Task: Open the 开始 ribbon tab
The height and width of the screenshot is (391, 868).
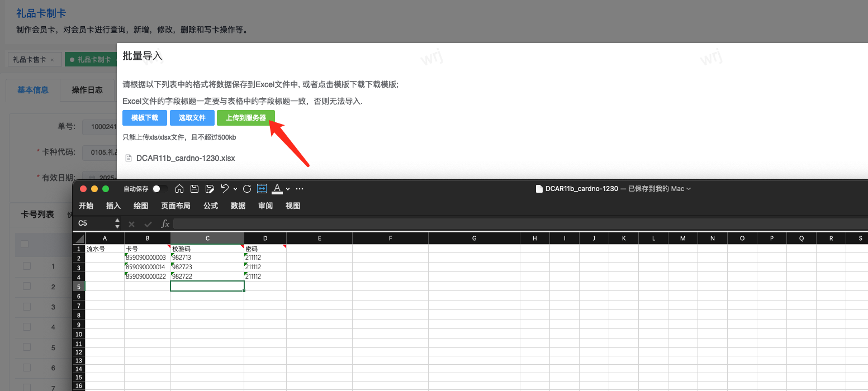Action: tap(86, 206)
